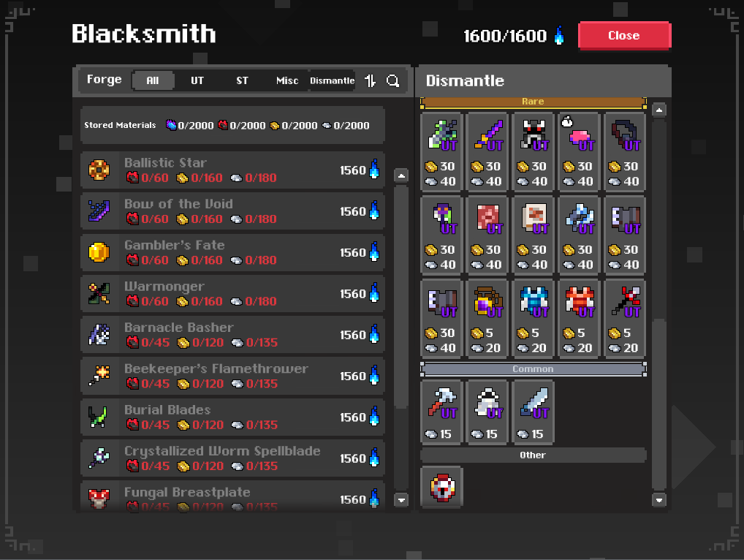Select the common UT axe to dismantle
This screenshot has height=560, width=744.
(x=441, y=412)
